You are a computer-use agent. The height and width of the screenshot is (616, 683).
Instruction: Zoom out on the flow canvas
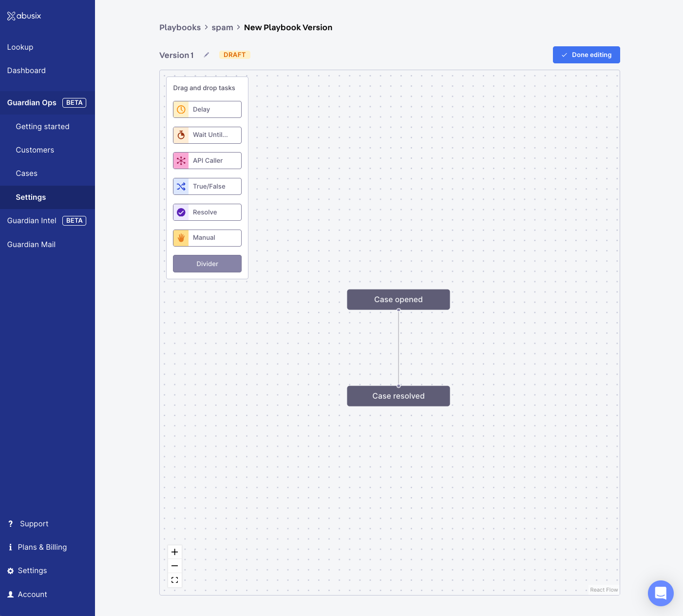[174, 566]
